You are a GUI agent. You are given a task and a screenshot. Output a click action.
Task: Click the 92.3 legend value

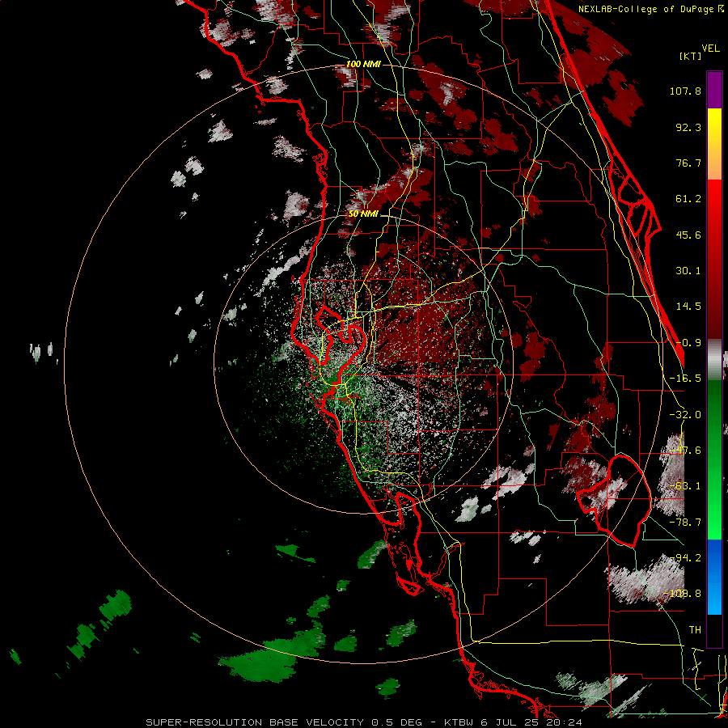688,127
